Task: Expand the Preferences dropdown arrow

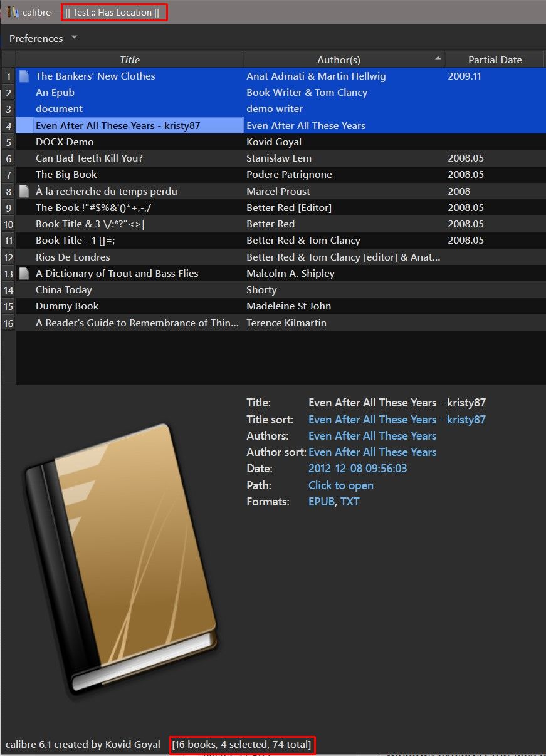Action: 75,38
